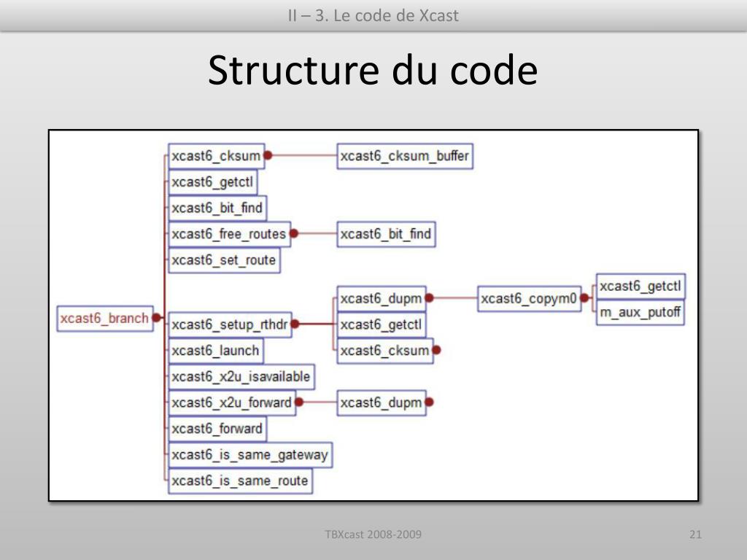This screenshot has width=747, height=560.
Task: Collapse the red dot on xcast6_free_routes
Action: tap(294, 233)
